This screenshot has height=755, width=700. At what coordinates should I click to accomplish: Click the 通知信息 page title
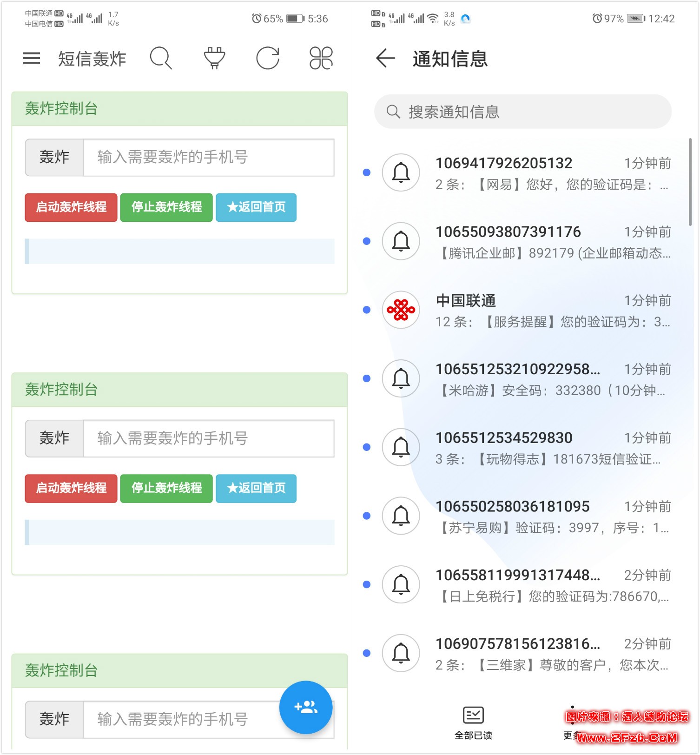click(450, 59)
